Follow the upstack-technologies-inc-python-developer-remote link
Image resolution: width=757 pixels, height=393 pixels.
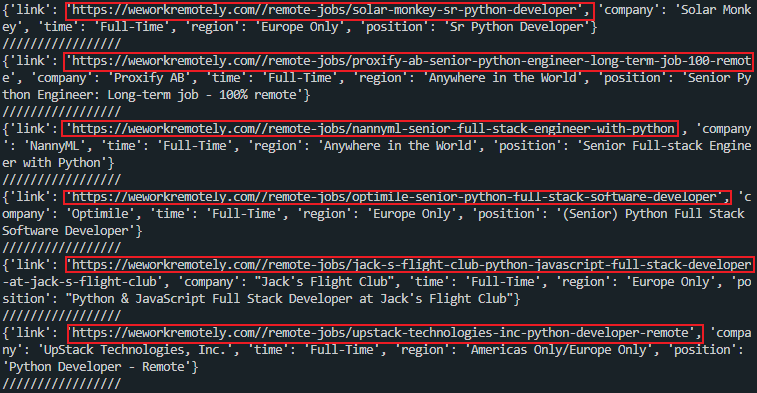coord(385,333)
